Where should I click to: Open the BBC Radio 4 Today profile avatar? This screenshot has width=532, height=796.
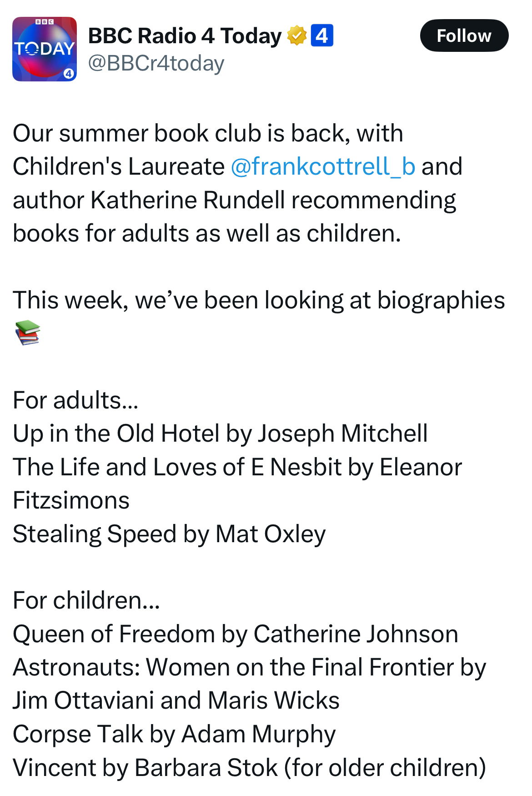point(45,49)
